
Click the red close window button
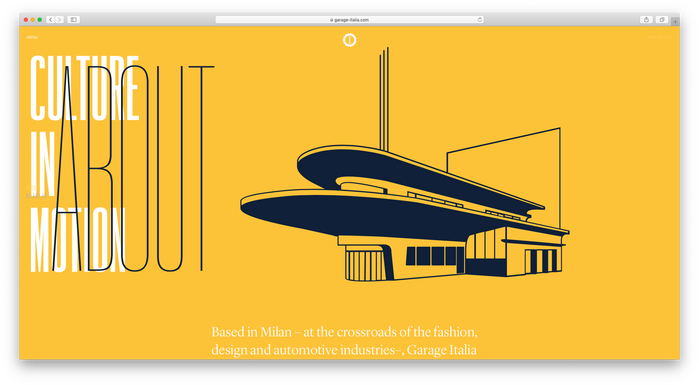(x=26, y=20)
